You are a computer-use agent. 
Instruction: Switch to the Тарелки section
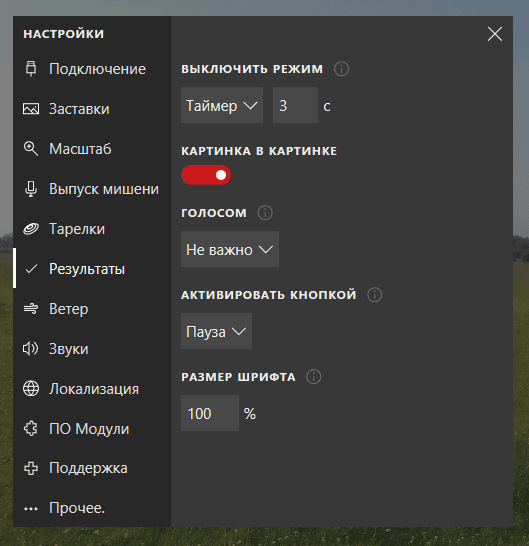92,229
